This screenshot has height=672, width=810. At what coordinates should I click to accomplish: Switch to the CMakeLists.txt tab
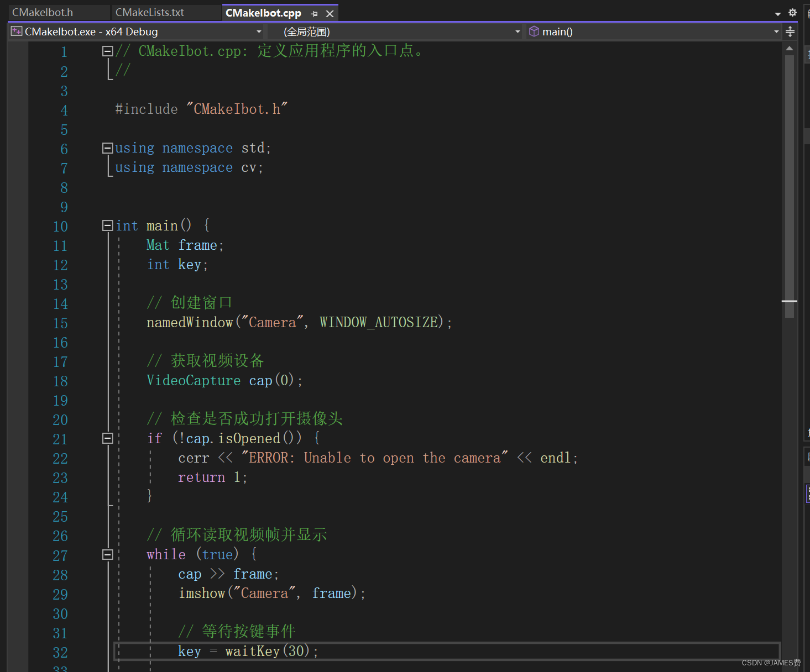click(x=150, y=12)
